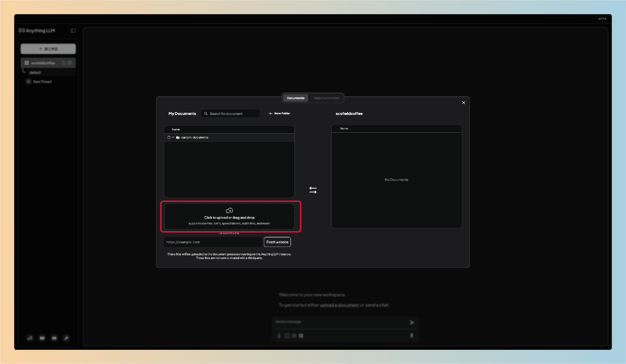Click the cloud upload icon

coord(229,210)
